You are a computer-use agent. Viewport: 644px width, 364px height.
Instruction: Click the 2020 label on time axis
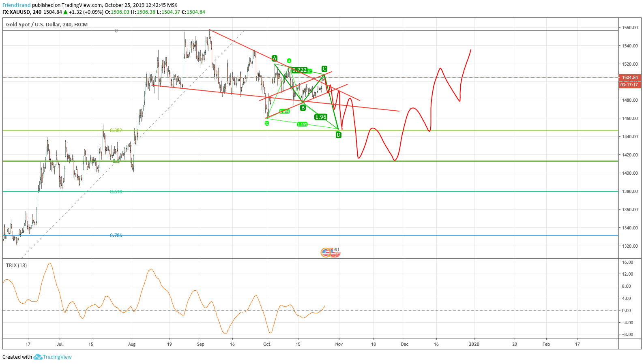click(x=474, y=344)
